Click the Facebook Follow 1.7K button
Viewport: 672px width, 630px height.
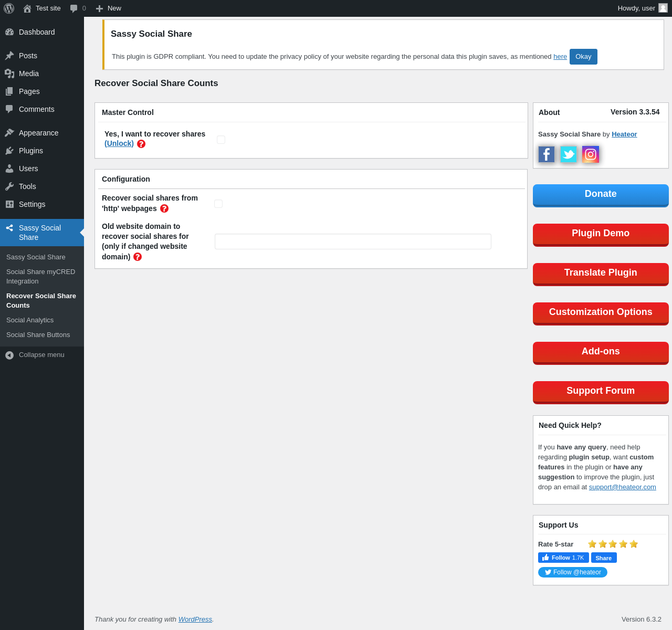pyautogui.click(x=563, y=558)
